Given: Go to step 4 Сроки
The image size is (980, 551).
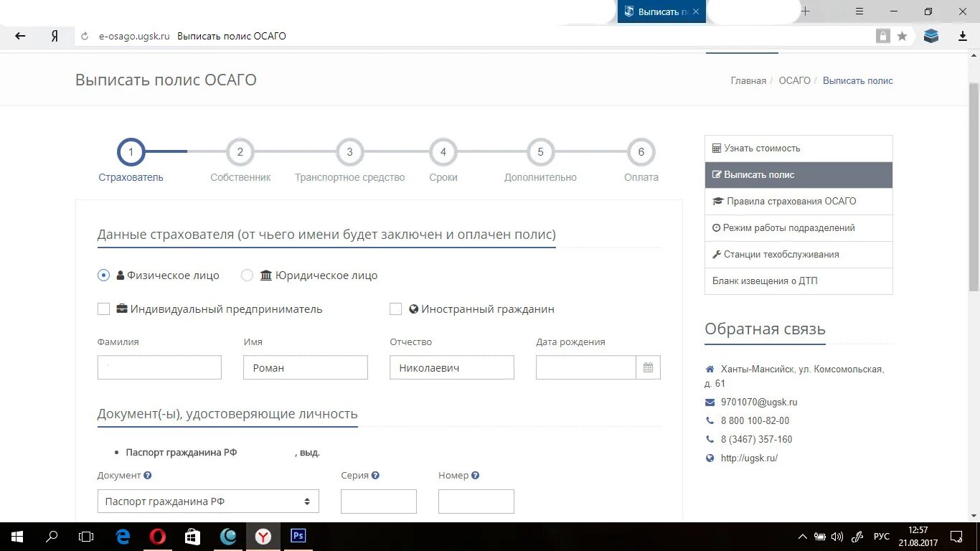Looking at the screenshot, I should (x=443, y=152).
